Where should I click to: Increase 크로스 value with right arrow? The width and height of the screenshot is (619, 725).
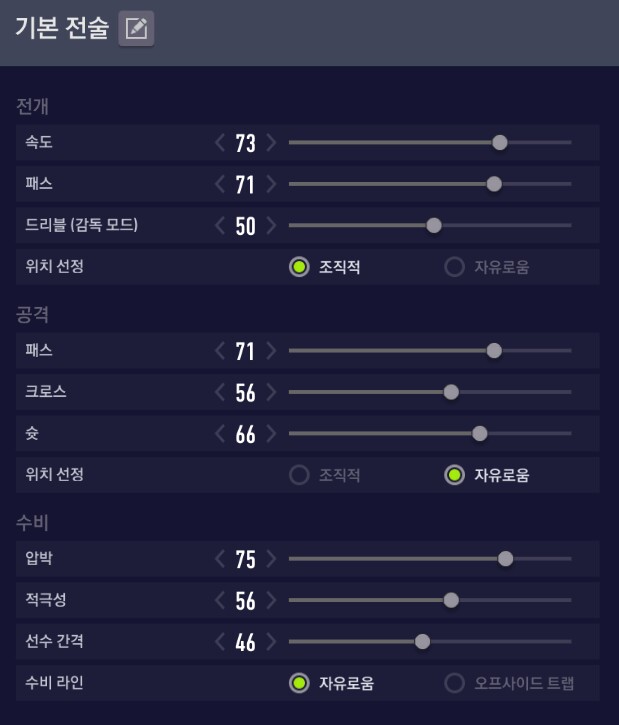(271, 392)
